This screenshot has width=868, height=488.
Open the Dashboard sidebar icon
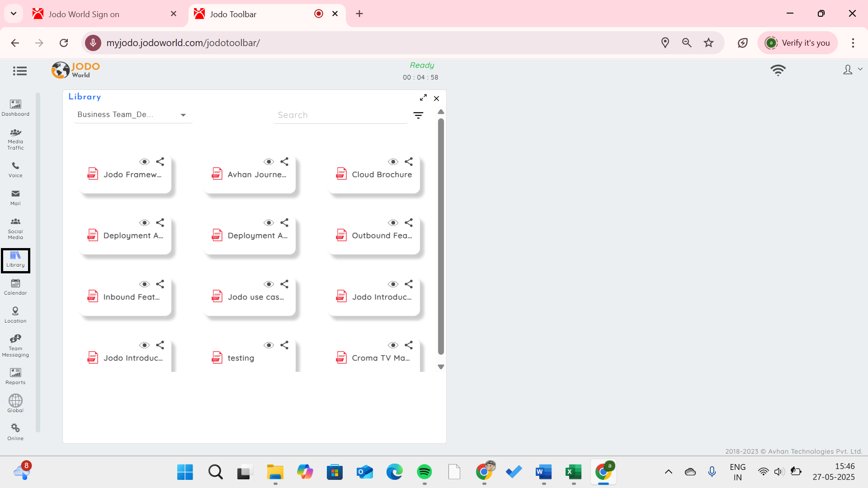point(15,108)
